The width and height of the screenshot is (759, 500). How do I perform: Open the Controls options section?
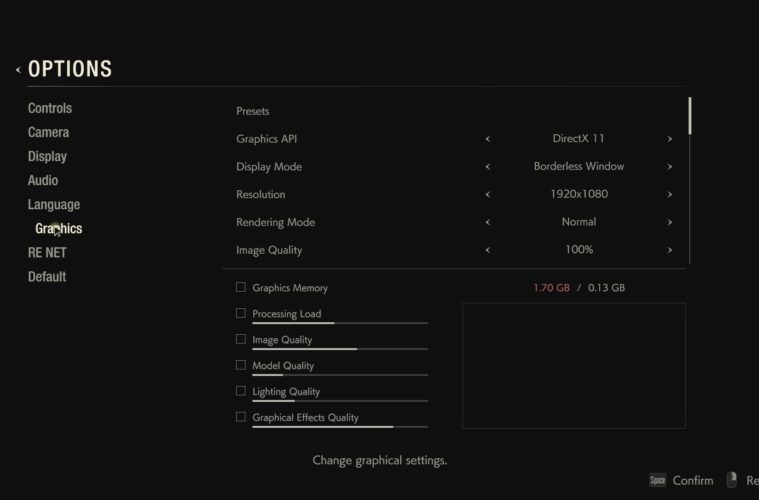click(50, 108)
